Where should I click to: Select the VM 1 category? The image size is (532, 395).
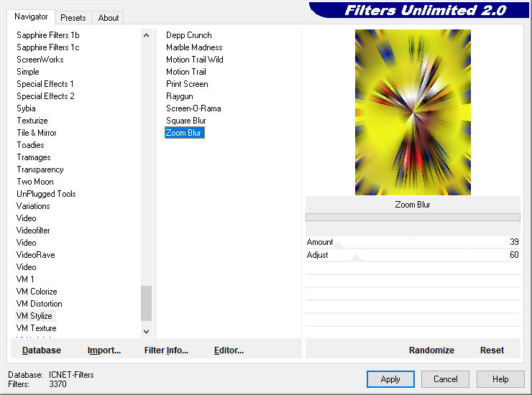(25, 279)
